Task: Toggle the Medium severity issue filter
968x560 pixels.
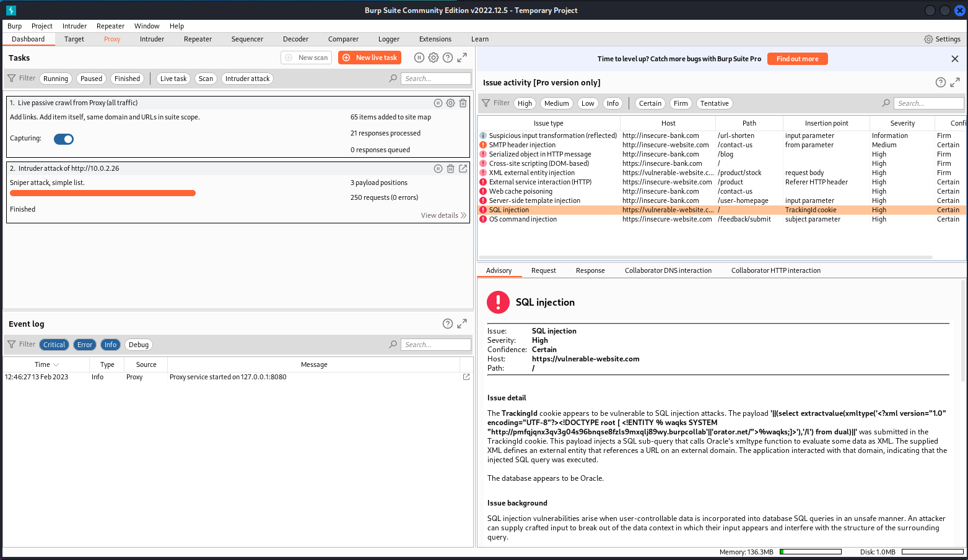Action: 557,103
